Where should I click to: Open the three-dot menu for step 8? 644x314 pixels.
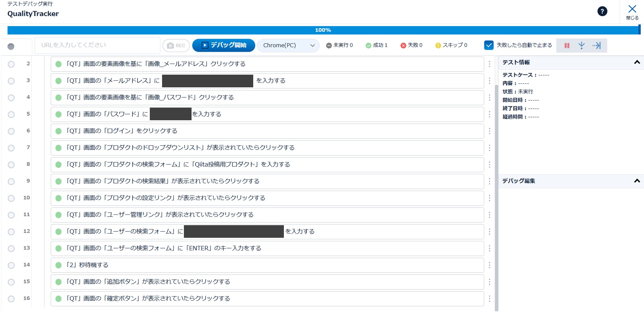pos(489,165)
